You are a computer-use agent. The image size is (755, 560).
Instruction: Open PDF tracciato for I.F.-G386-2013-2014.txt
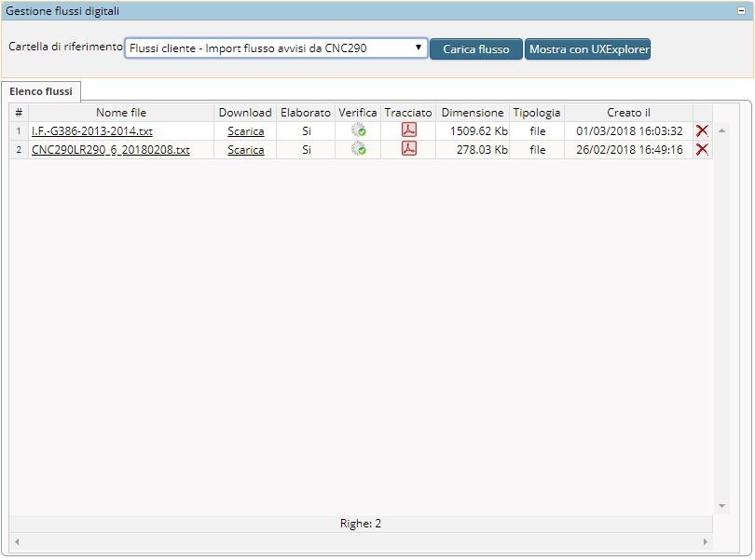click(408, 130)
